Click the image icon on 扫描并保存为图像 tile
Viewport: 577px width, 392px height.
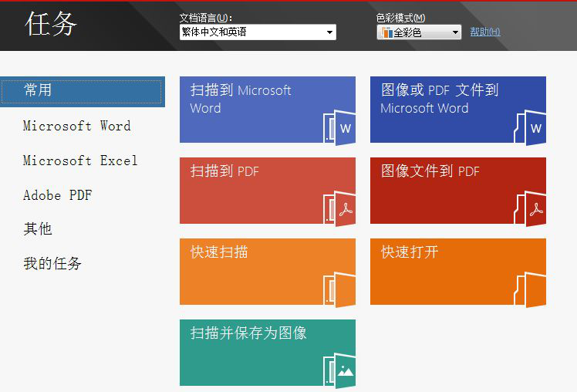[339, 370]
